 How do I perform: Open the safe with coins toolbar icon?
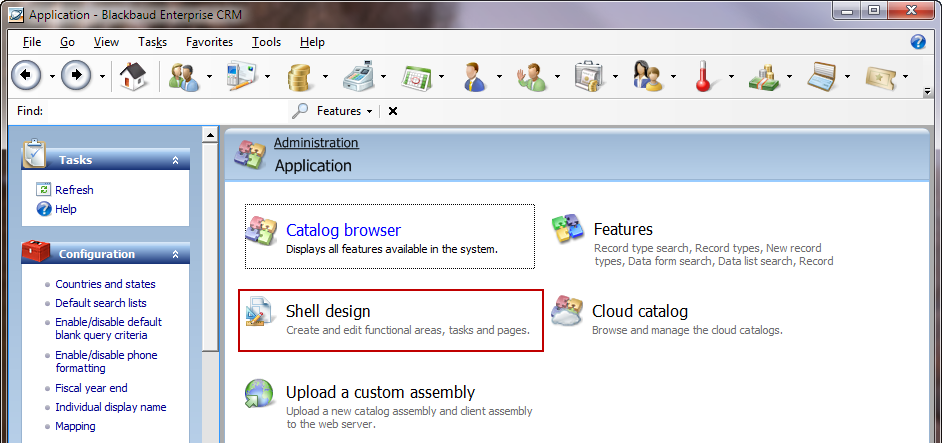coord(589,77)
